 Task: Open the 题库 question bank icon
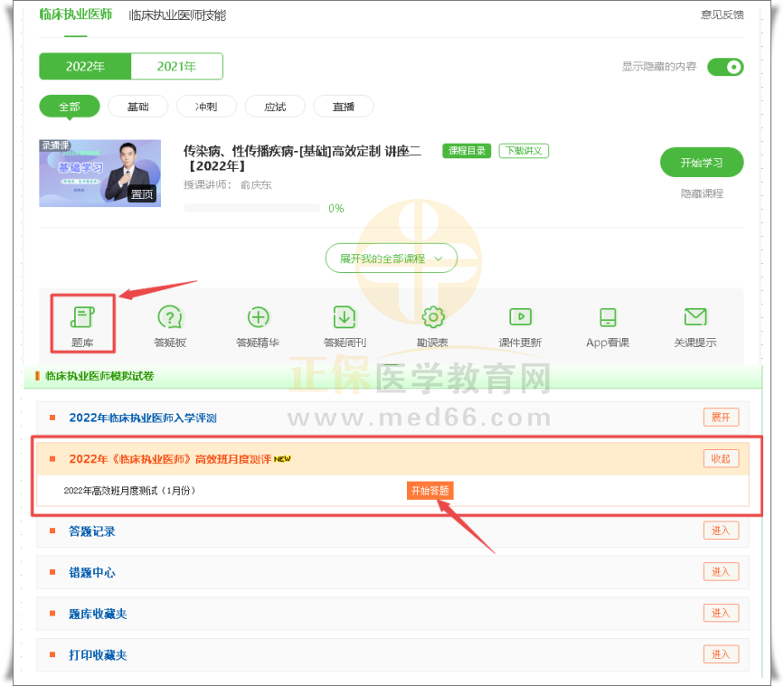(82, 317)
